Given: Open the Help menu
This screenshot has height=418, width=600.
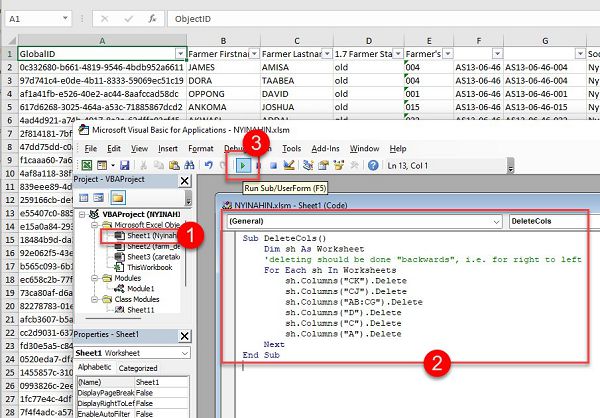Looking at the screenshot, I should coord(398,149).
